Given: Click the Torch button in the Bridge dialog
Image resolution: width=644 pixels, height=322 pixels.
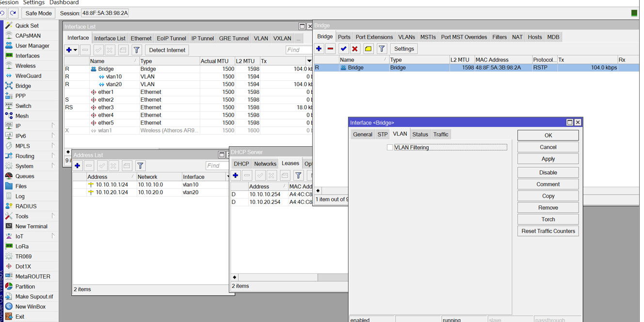Looking at the screenshot, I should click(x=548, y=219).
